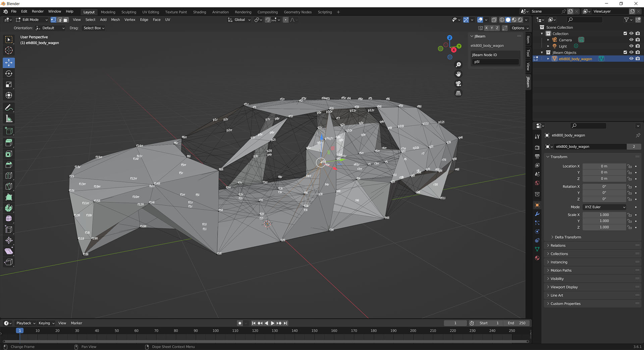Toggle X axis mirror option

point(486,28)
